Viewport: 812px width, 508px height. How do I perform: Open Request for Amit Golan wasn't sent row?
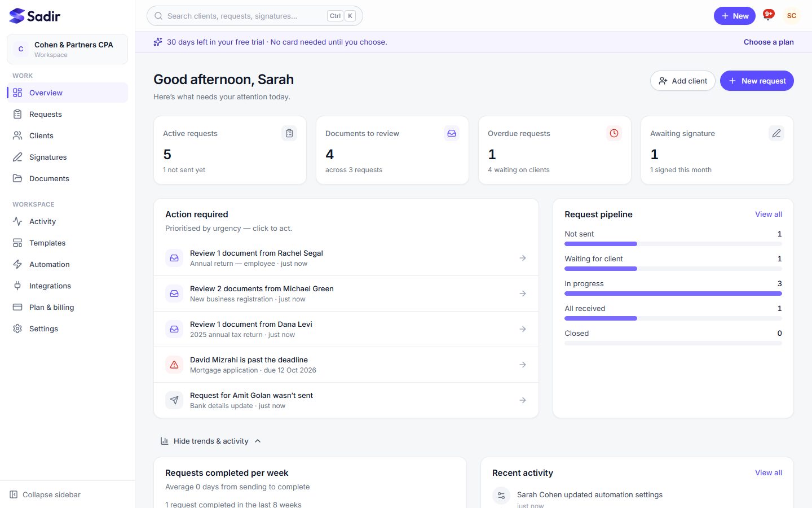[x=346, y=400]
